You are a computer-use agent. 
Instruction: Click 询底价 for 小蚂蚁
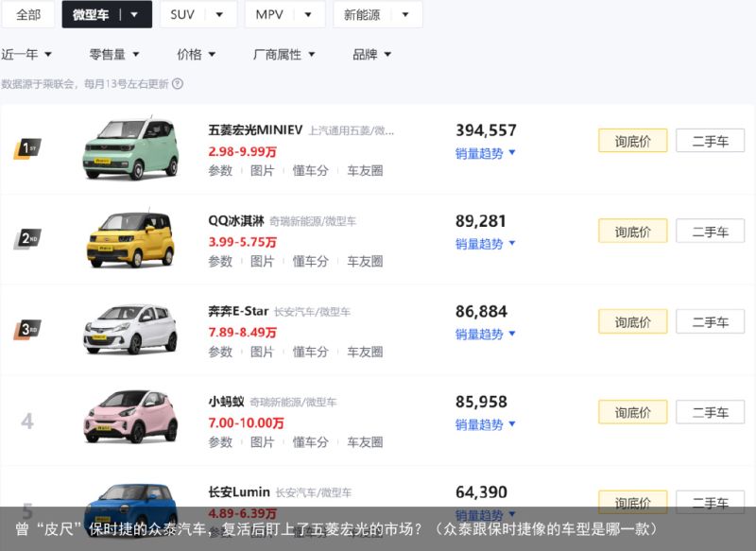[632, 412]
